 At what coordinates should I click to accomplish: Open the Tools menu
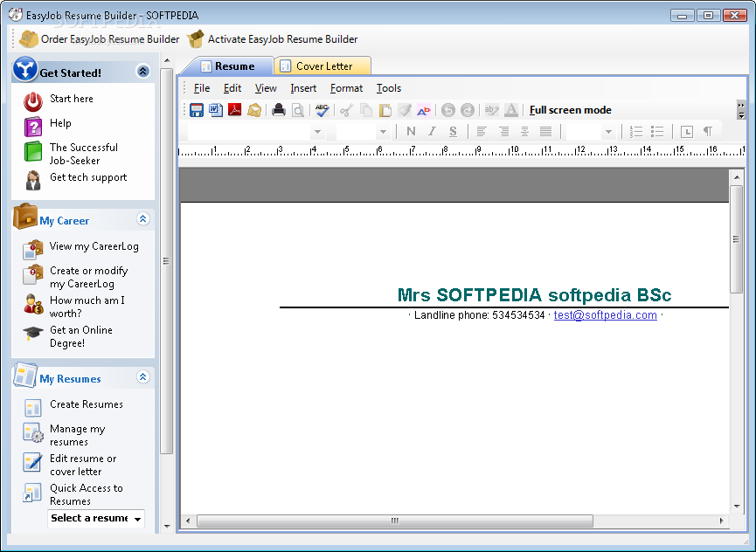pyautogui.click(x=389, y=88)
